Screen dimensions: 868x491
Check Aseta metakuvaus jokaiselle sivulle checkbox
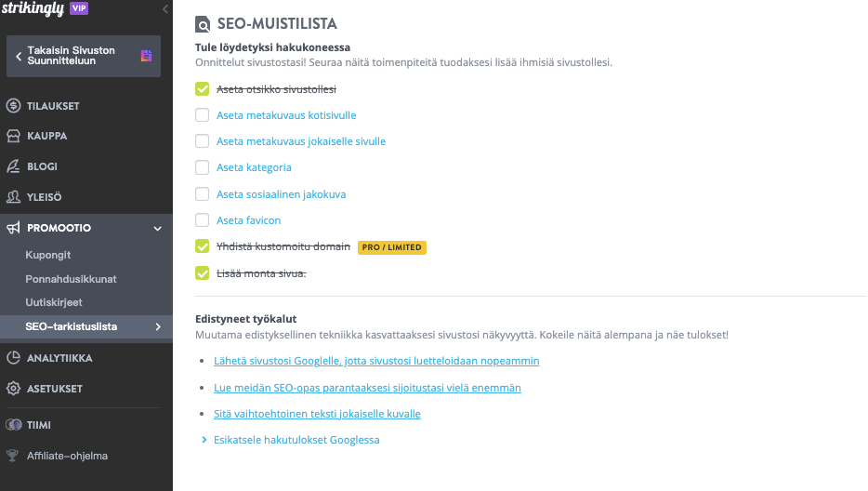[202, 140]
